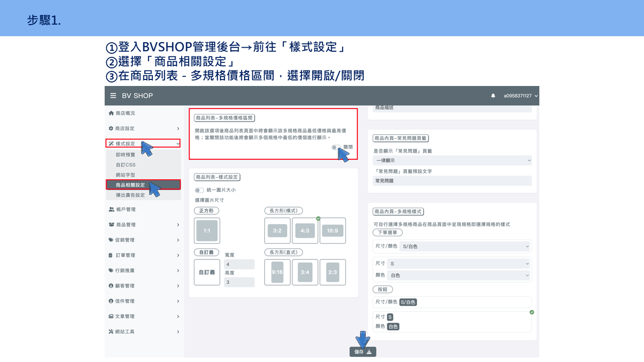Pick the 2:3 portrait image ratio
The image size is (644, 362).
coord(333,273)
